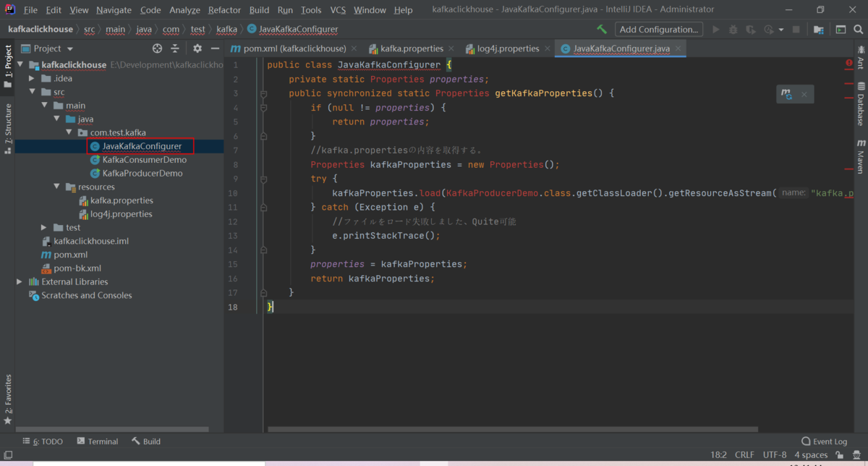
Task: Click the Search Everywhere magnifier icon
Action: point(858,30)
